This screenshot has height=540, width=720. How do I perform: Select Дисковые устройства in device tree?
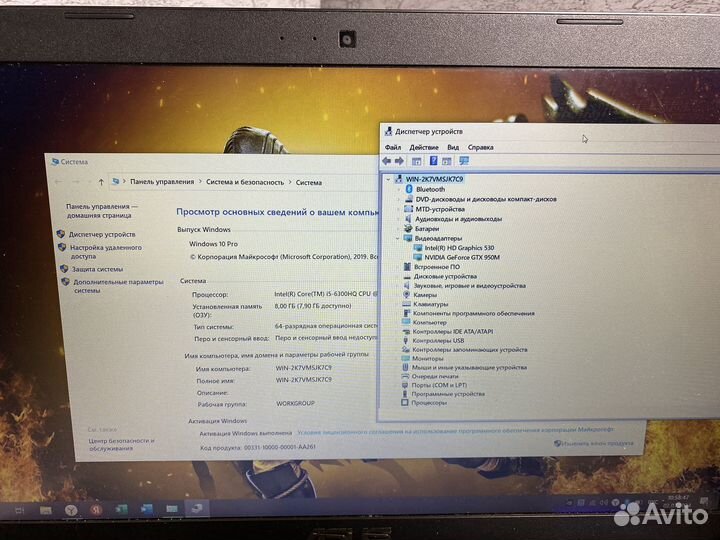pyautogui.click(x=445, y=276)
